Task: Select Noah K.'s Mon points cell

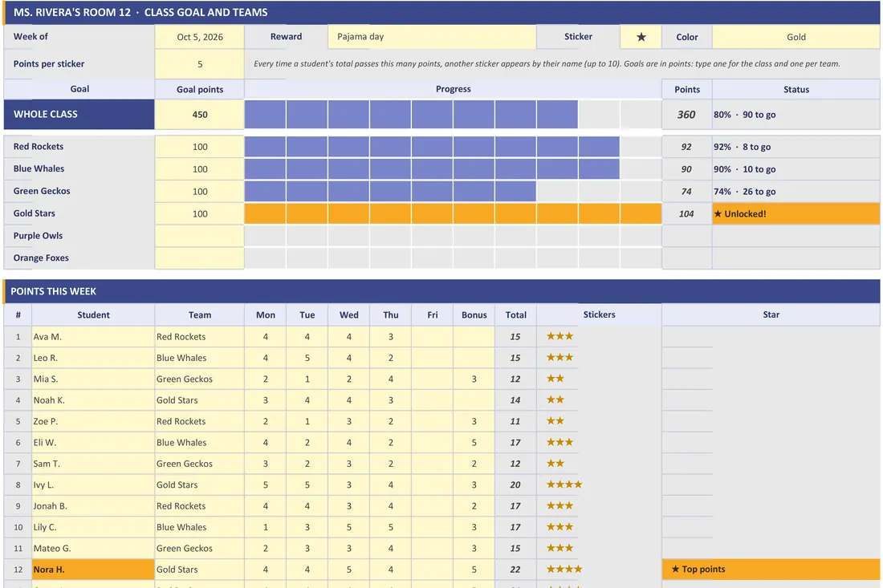Action: pyautogui.click(x=265, y=400)
